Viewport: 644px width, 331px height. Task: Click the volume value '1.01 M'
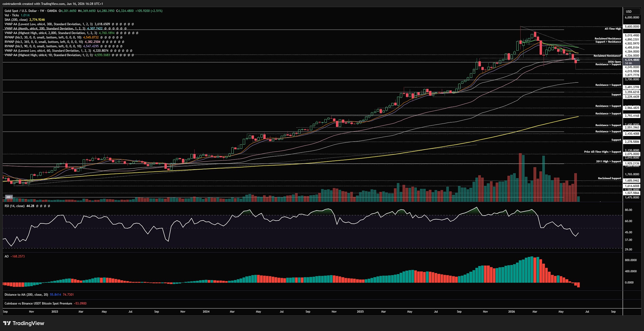25,15
